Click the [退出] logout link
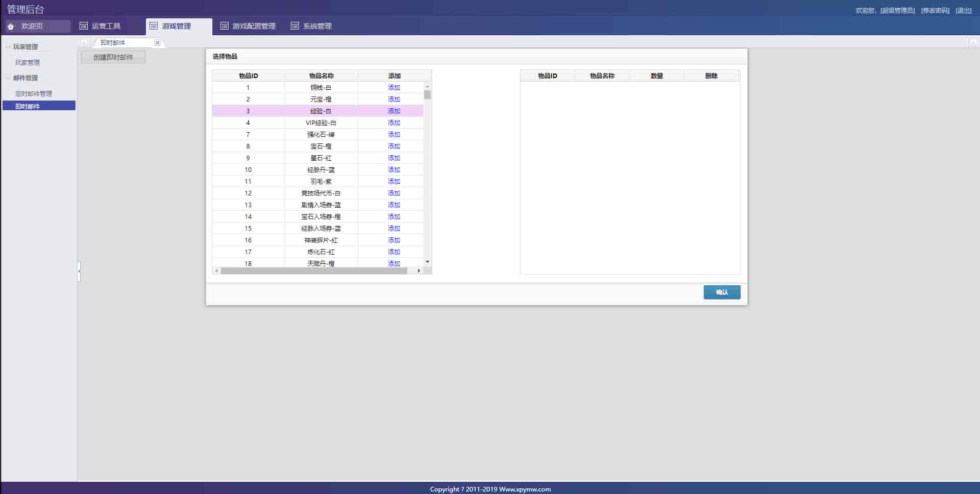 (963, 11)
